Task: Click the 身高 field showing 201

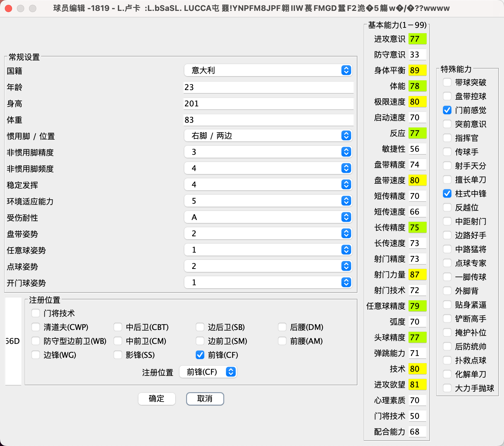Action: pyautogui.click(x=269, y=104)
